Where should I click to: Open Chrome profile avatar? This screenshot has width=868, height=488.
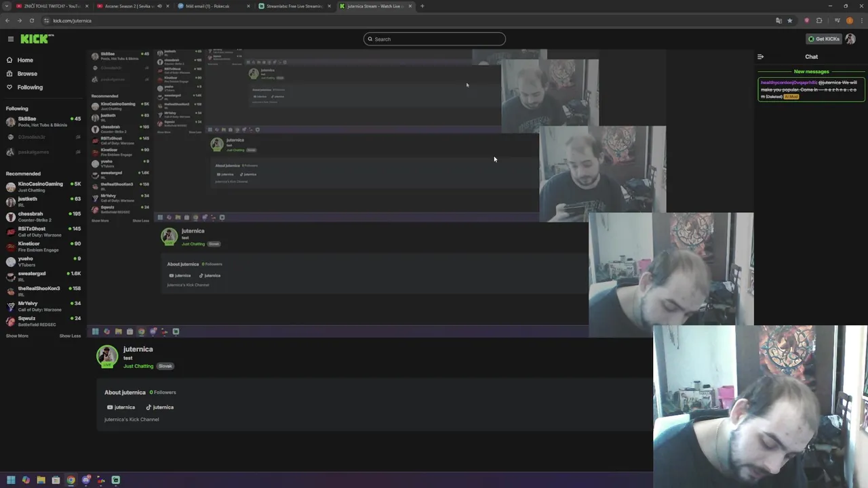(x=850, y=20)
